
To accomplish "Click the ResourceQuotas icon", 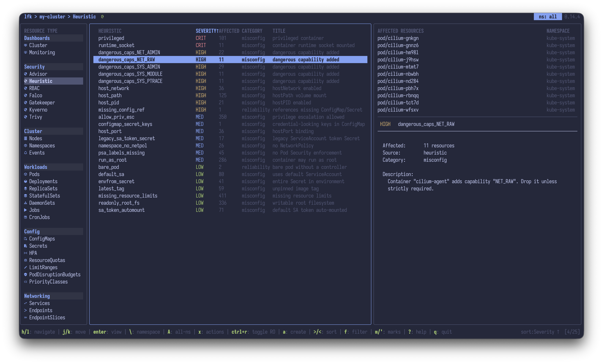I will pyautogui.click(x=25, y=260).
